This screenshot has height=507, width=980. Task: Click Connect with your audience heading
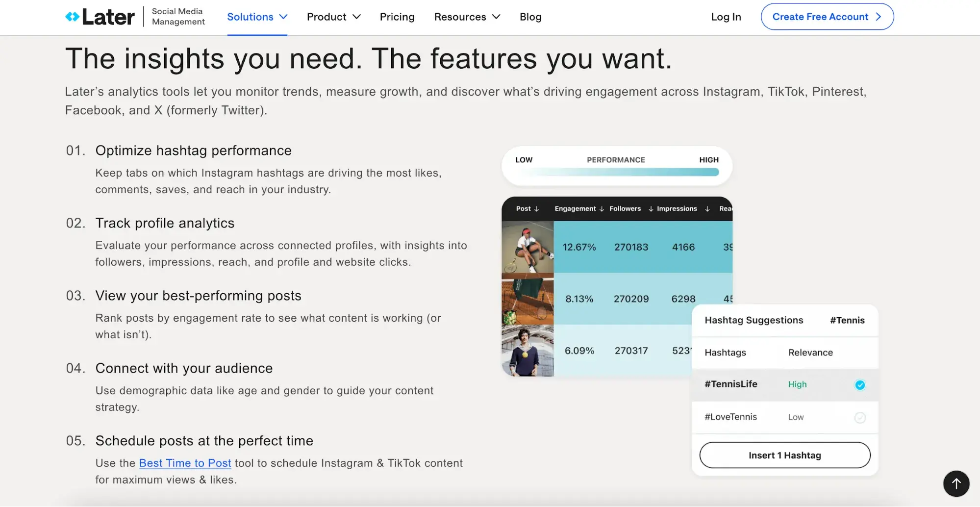pyautogui.click(x=184, y=368)
